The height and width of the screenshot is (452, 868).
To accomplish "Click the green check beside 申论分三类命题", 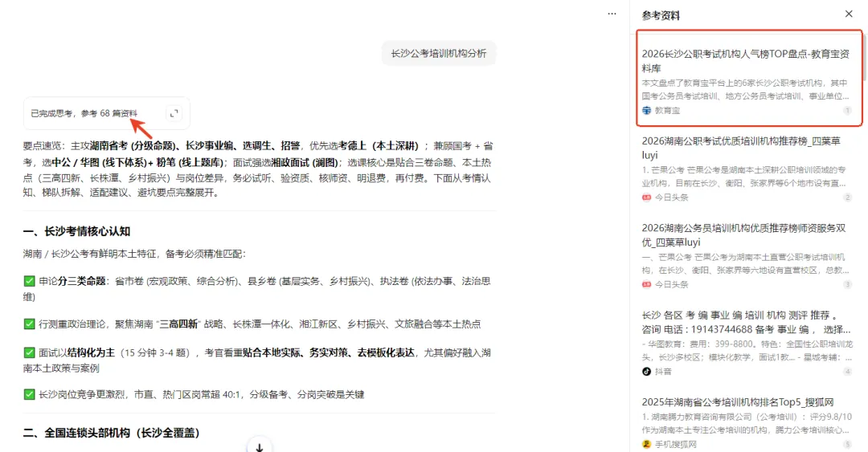I will click(x=30, y=281).
